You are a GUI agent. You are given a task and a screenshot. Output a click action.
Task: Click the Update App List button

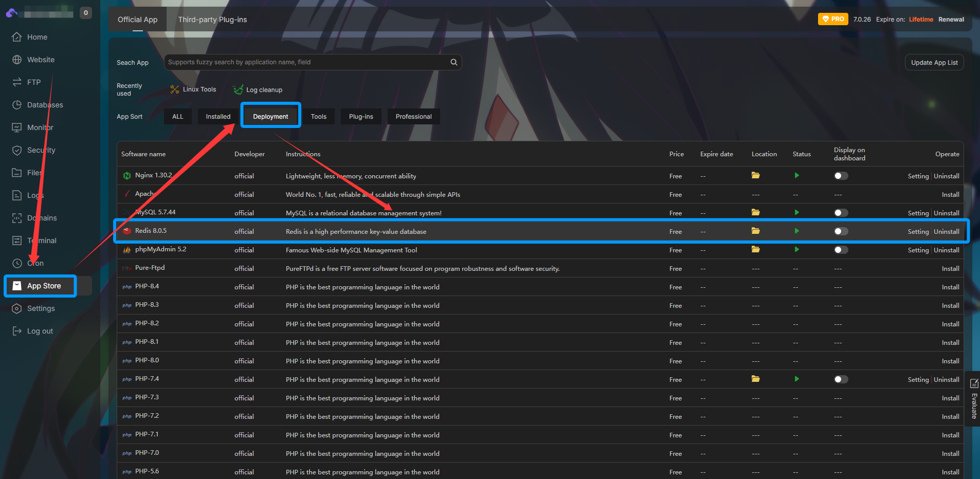[x=934, y=63]
